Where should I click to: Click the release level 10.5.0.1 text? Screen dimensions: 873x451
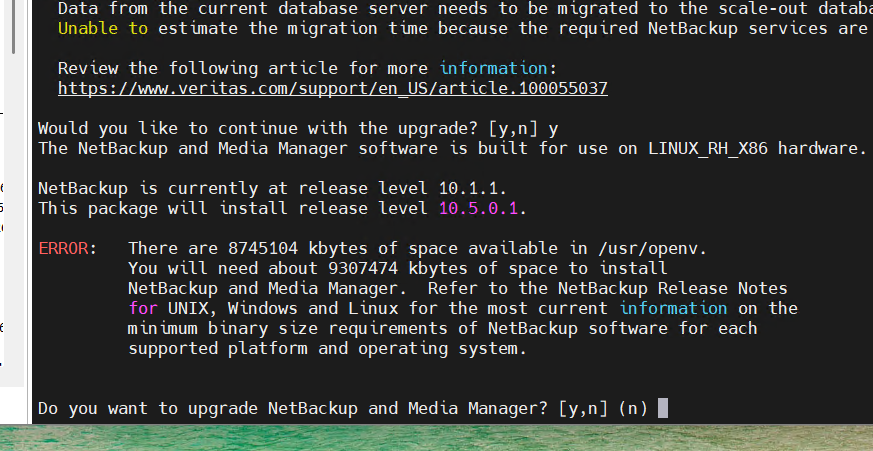click(x=478, y=209)
